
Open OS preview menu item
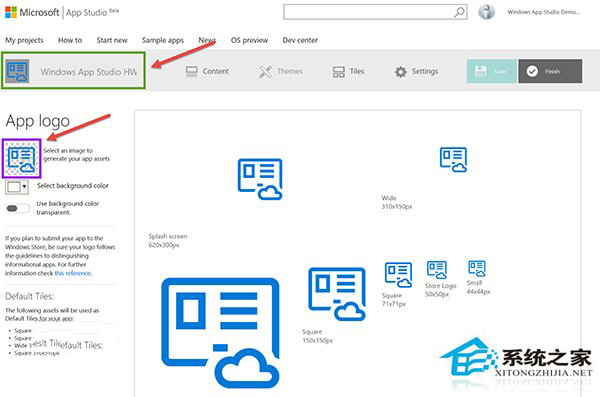249,40
